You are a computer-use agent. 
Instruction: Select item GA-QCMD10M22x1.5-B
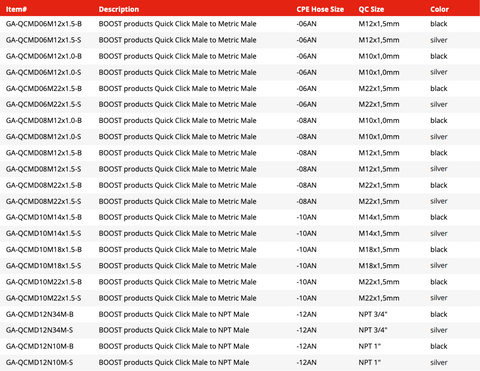(x=44, y=282)
